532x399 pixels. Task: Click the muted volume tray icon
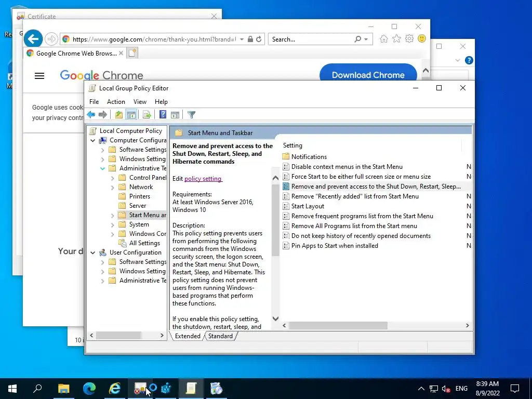446,389
